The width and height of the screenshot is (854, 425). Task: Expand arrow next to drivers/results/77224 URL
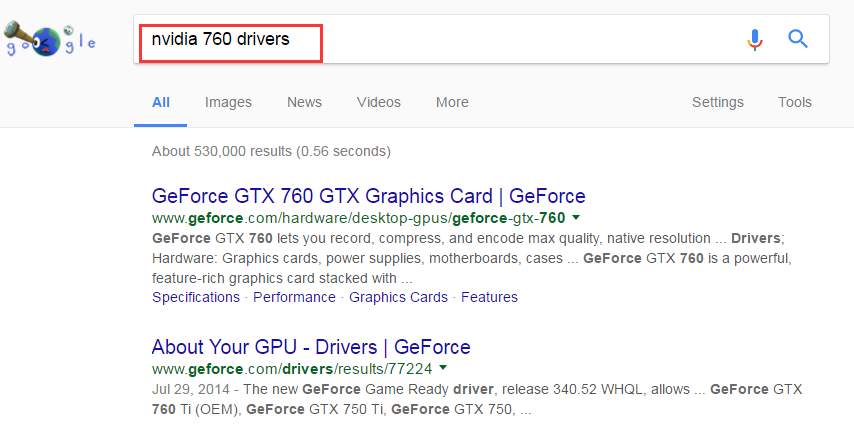(x=443, y=368)
